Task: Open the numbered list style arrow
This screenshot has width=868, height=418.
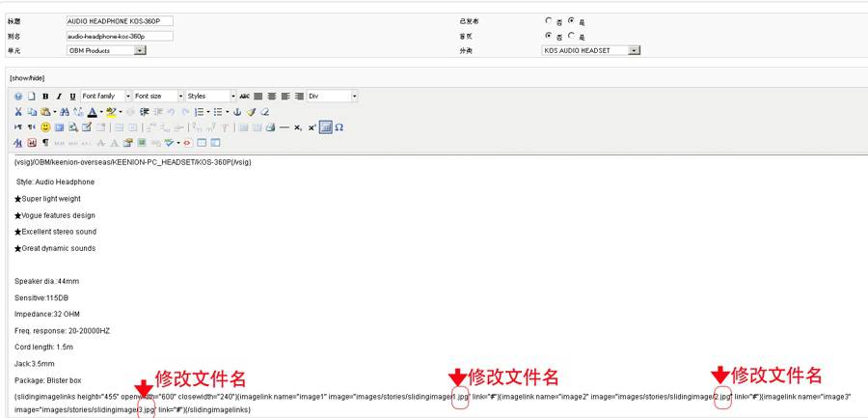Action: pyautogui.click(x=208, y=112)
